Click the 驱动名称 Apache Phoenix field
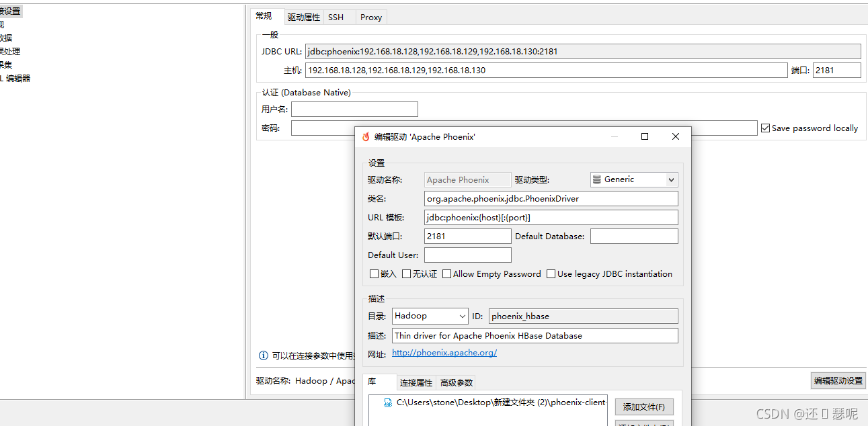The height and width of the screenshot is (426, 868). 468,179
